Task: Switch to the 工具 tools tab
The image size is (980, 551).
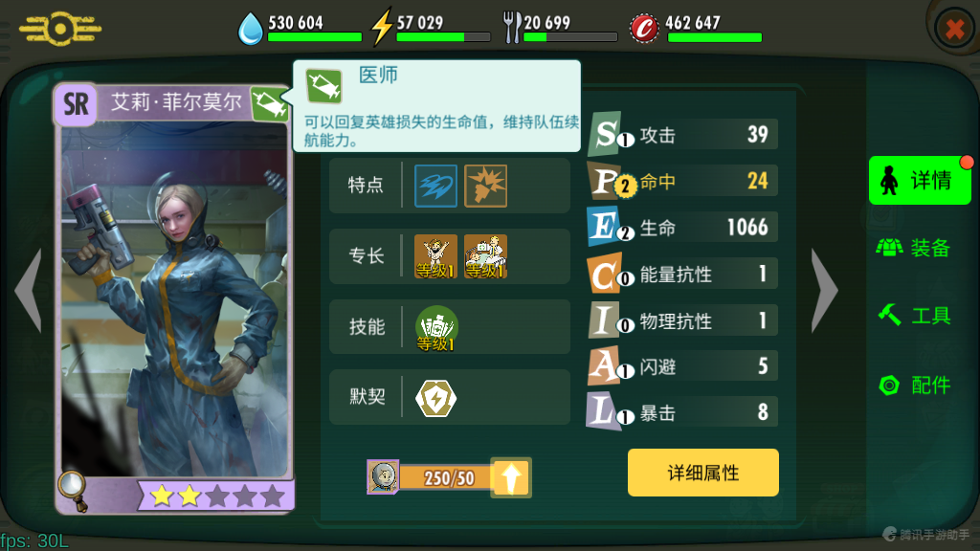Action: coord(914,316)
